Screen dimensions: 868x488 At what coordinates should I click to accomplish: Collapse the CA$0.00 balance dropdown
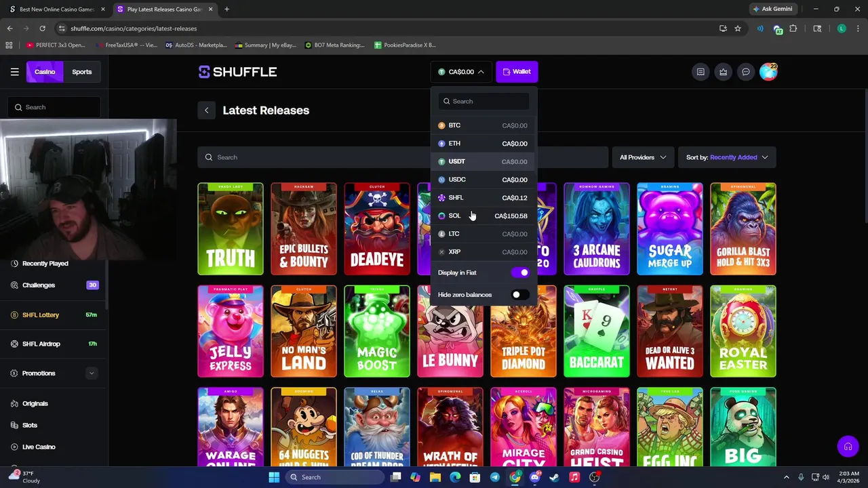(x=461, y=72)
